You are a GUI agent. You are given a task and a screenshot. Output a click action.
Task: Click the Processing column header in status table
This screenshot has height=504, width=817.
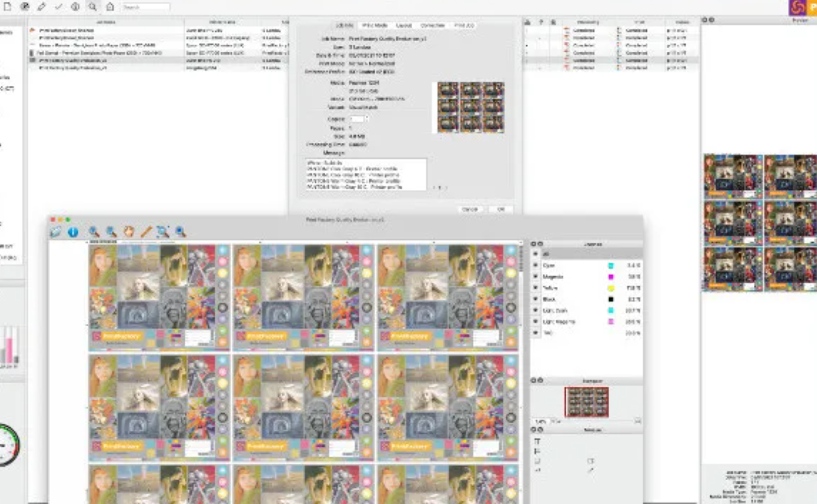[x=588, y=22]
